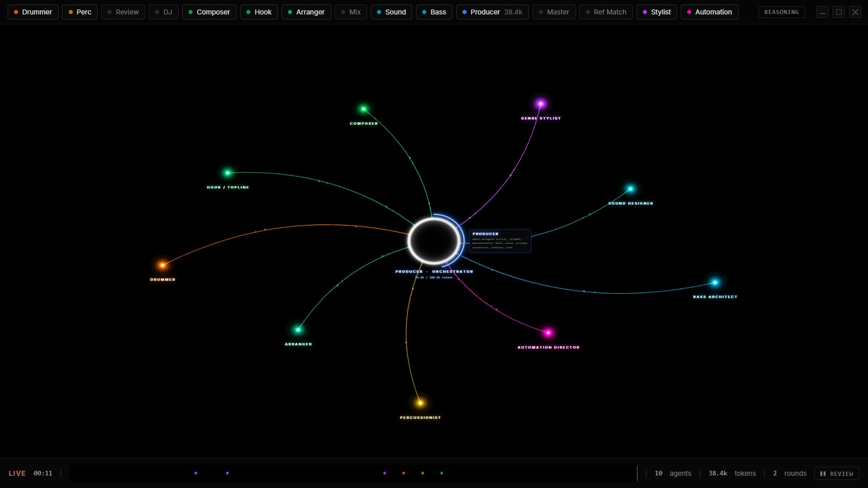Toggle the Arranger agent chip

click(307, 12)
